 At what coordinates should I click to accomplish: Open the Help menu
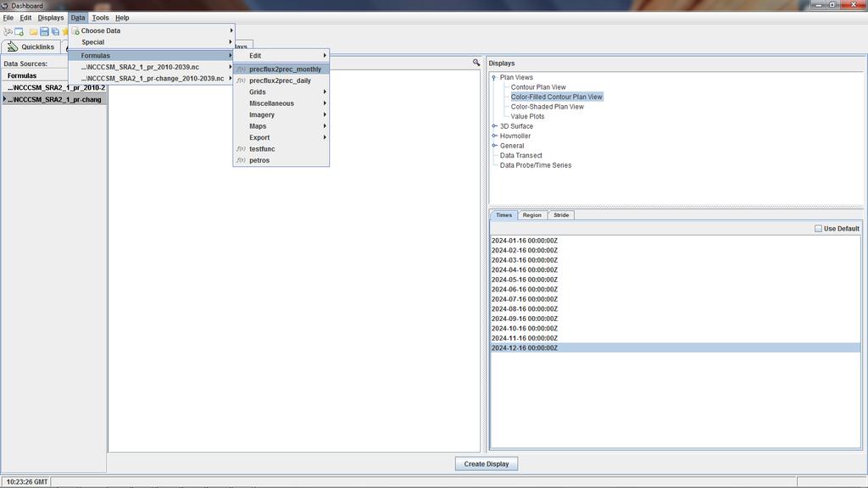point(122,18)
